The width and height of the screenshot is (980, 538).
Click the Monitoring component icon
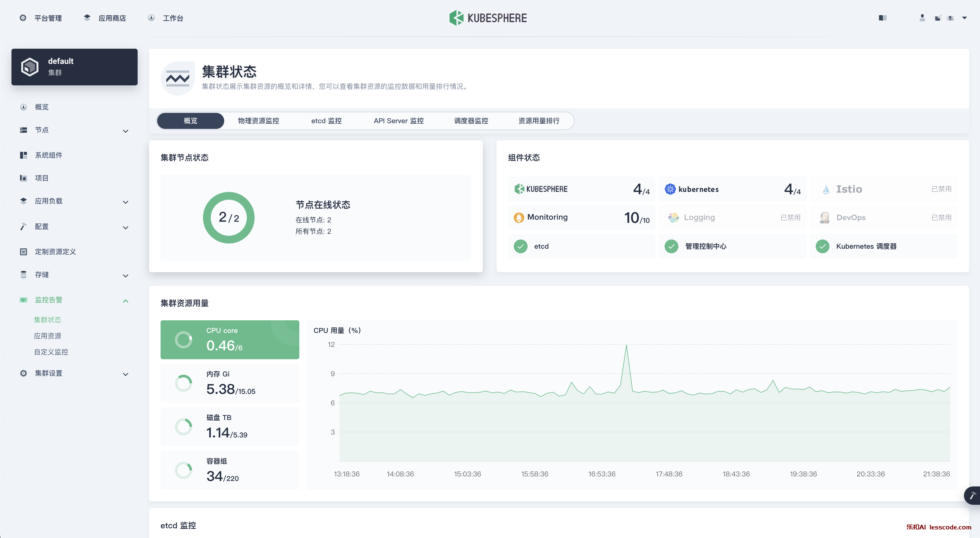519,217
